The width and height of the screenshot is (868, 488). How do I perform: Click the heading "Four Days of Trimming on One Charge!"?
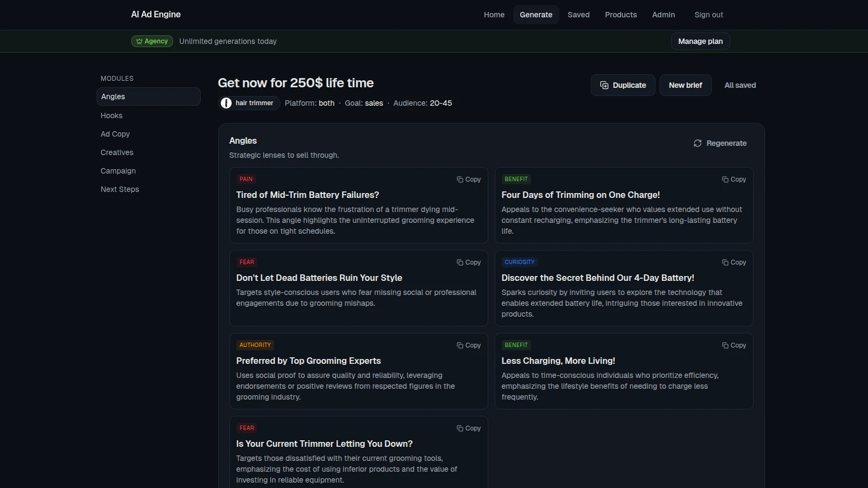(580, 195)
